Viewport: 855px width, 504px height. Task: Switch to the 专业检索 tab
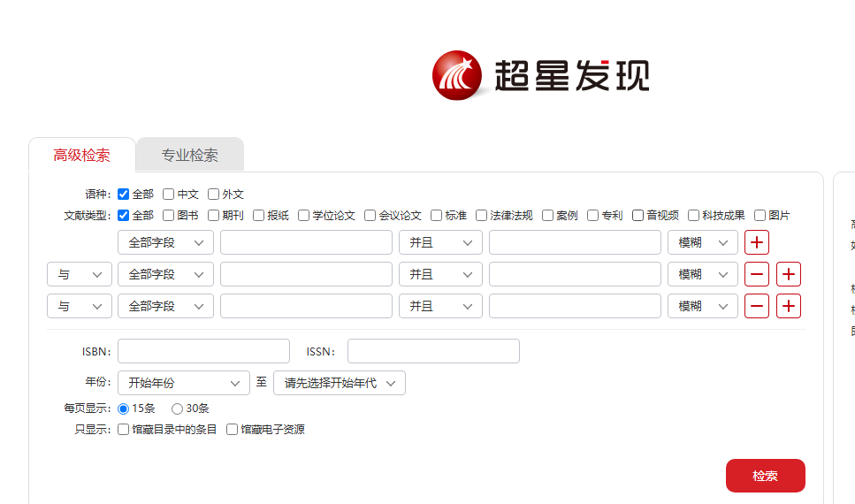coord(189,156)
